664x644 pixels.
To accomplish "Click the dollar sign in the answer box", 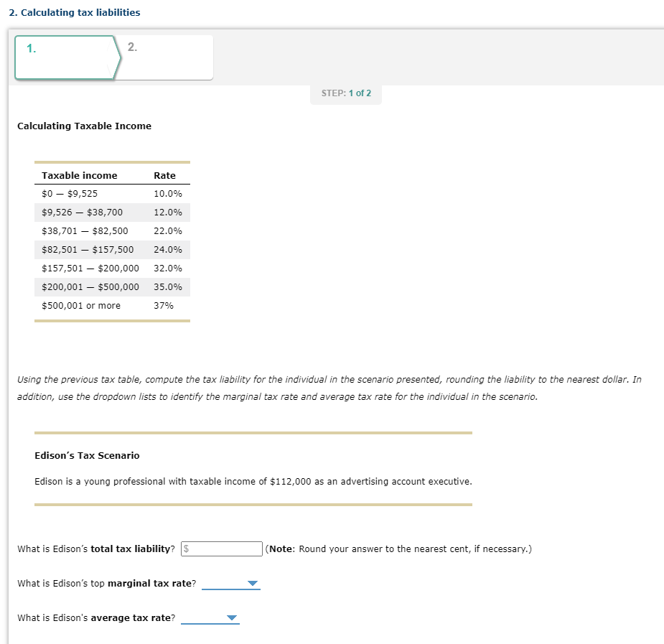I will [186, 549].
